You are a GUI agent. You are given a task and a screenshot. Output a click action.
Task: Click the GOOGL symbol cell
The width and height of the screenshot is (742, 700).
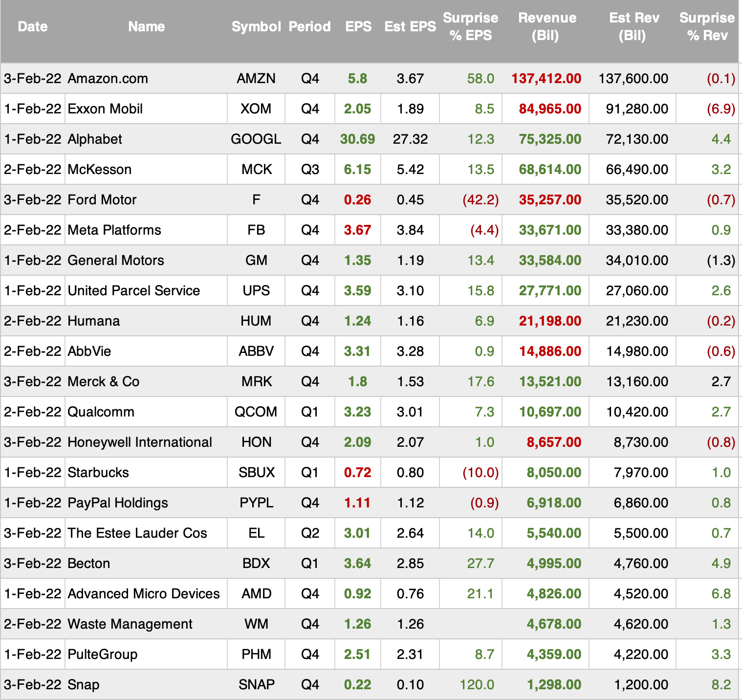[256, 139]
